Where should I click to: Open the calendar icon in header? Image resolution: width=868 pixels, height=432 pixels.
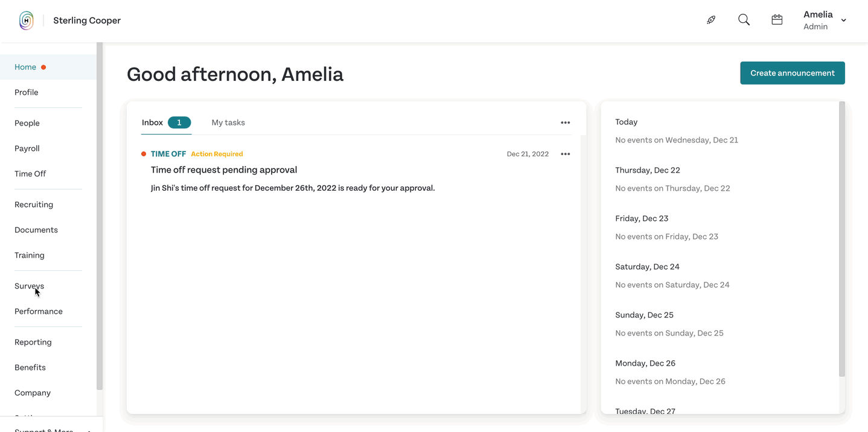[x=777, y=20]
